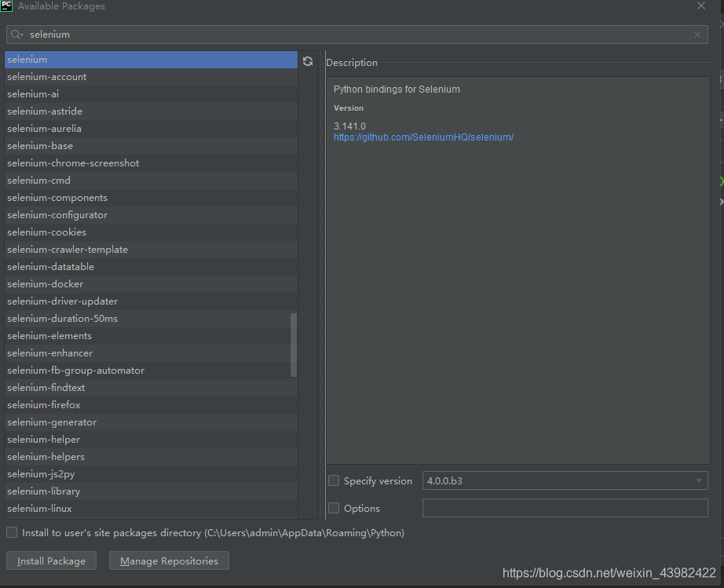Close the Available Packages dialog

click(x=701, y=5)
